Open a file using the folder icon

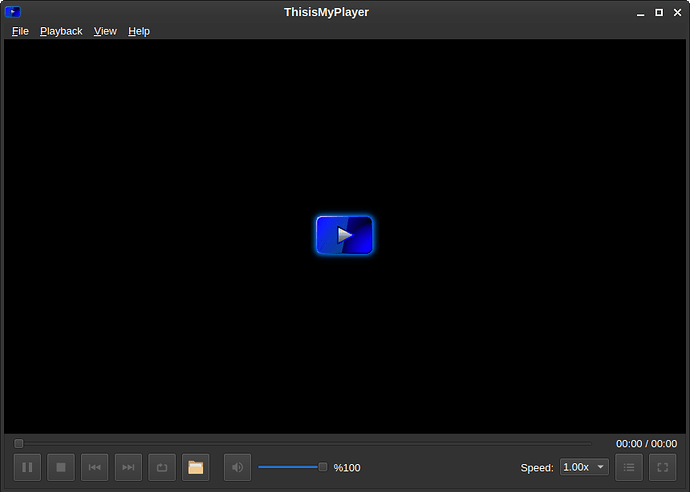click(195, 467)
